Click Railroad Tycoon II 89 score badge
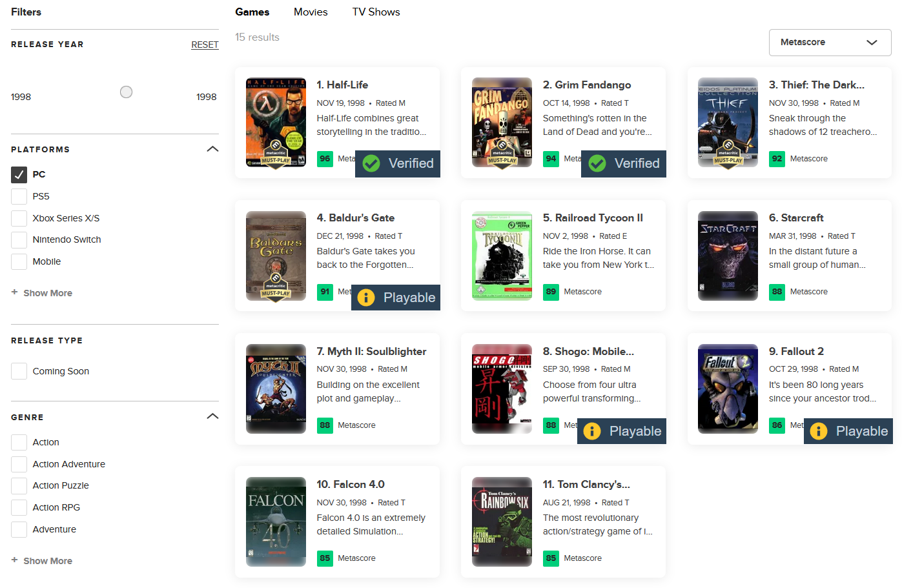Image resolution: width=902 pixels, height=588 pixels. point(551,292)
